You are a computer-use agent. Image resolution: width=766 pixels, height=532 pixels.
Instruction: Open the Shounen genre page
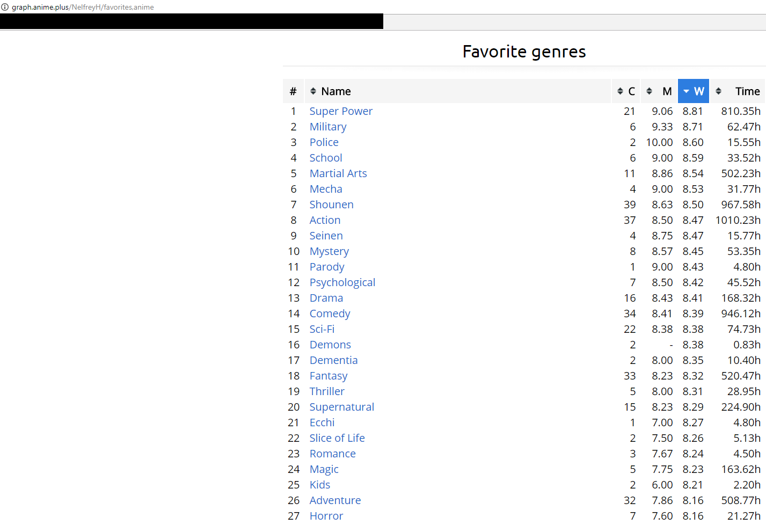(331, 205)
